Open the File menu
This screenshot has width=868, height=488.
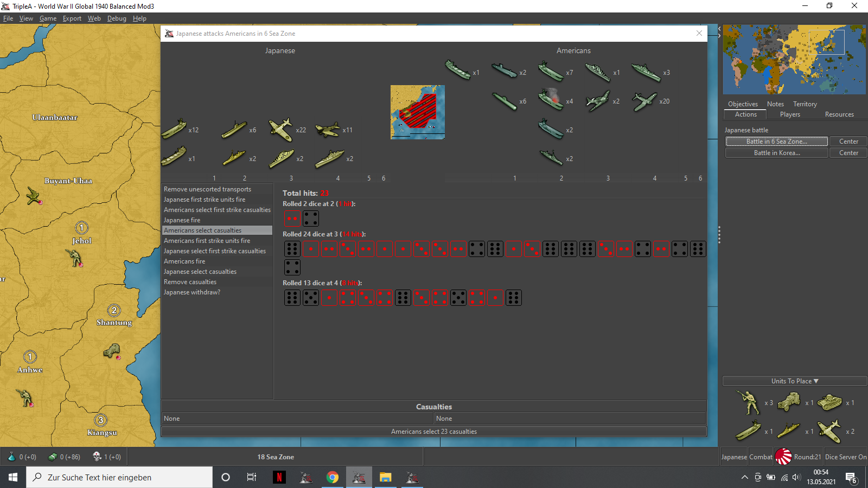click(x=8, y=18)
